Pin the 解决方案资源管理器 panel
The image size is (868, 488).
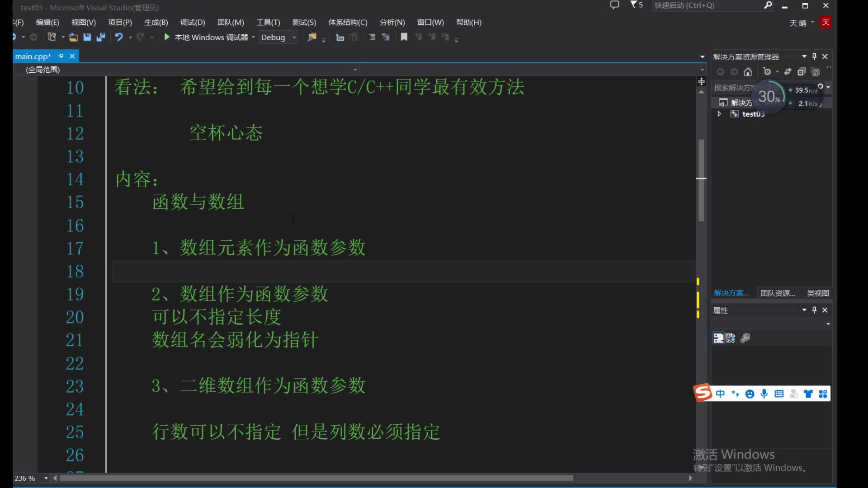[814, 56]
